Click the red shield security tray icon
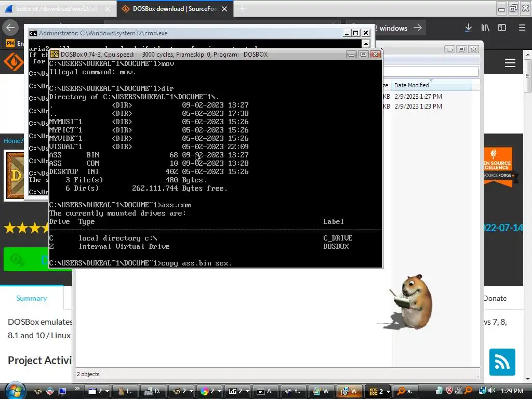 (x=449, y=391)
